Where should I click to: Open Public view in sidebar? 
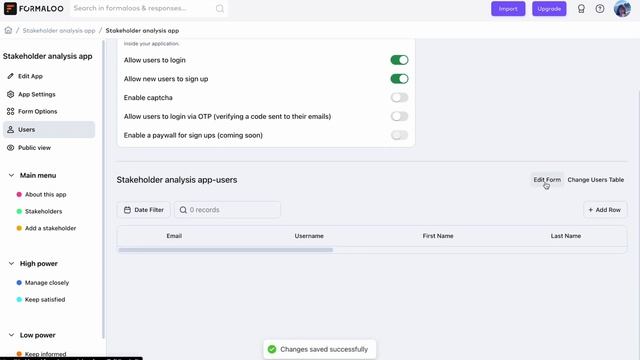49,148
